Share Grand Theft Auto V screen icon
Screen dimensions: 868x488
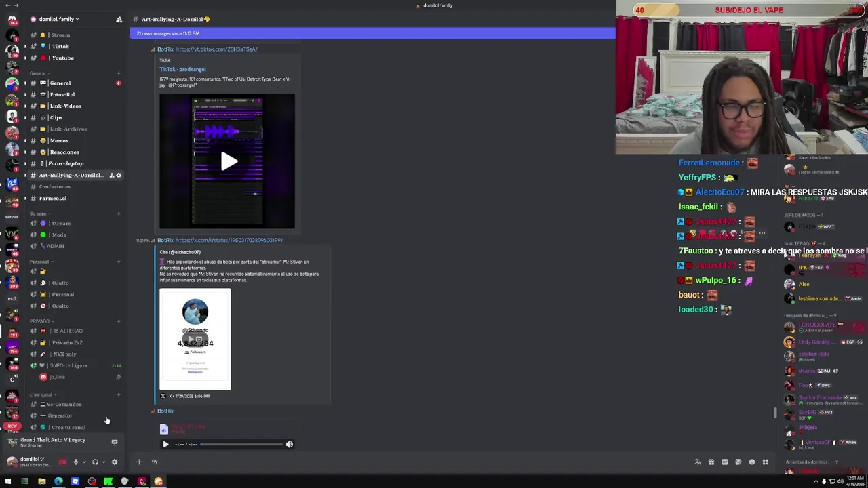[114, 443]
